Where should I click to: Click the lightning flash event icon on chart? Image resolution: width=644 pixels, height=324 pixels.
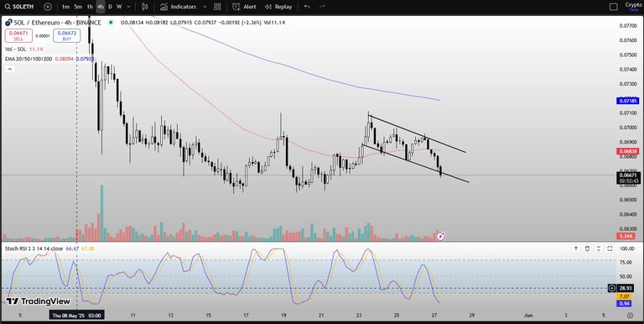click(x=440, y=236)
